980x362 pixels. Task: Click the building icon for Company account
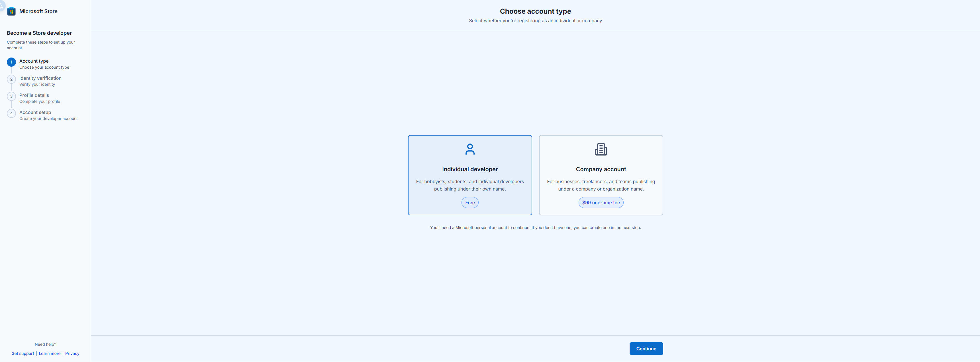coord(601,149)
